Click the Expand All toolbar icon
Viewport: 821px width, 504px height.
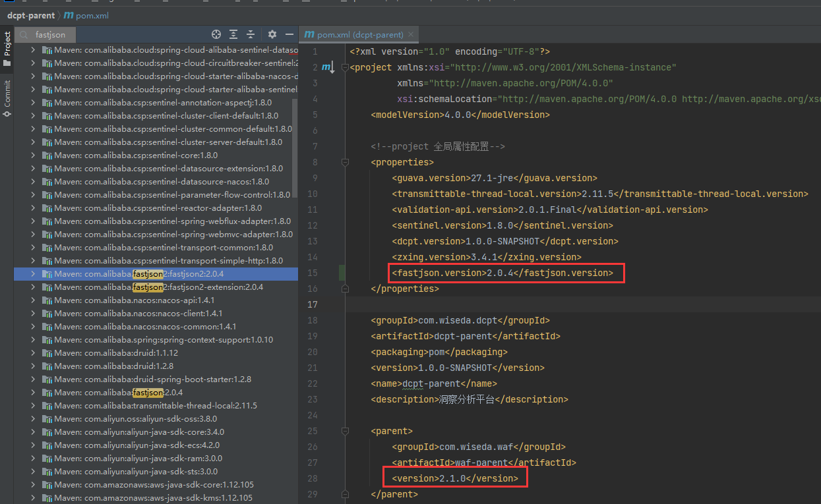233,34
